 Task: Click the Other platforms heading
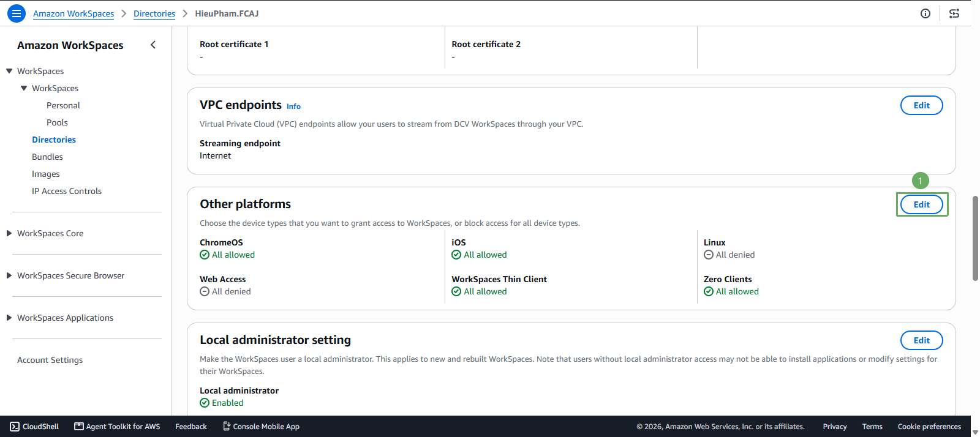[245, 204]
